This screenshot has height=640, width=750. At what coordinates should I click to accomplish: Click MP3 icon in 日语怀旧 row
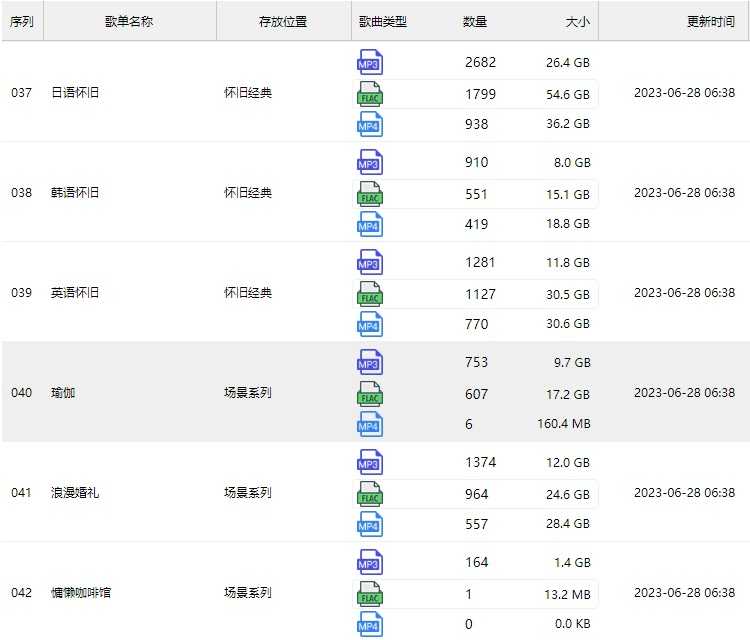[x=370, y=62]
